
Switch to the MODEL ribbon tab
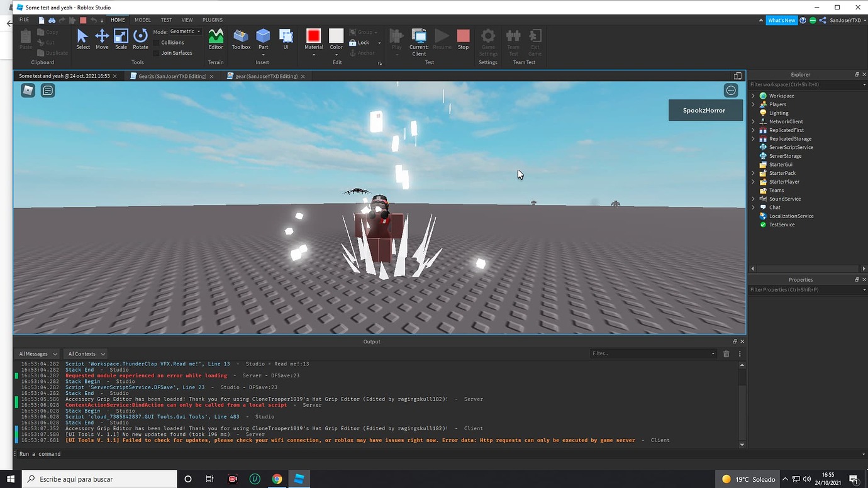(142, 19)
